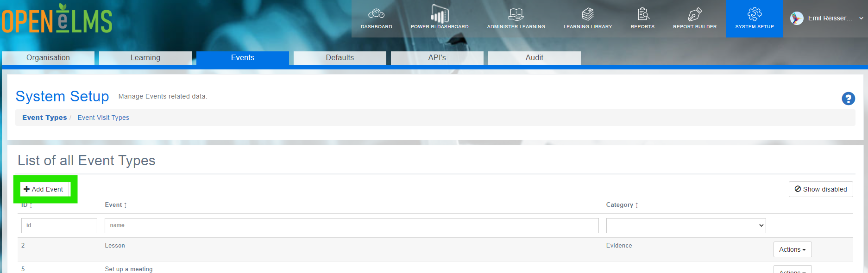Select the Events tab
The image size is (868, 273).
243,58
